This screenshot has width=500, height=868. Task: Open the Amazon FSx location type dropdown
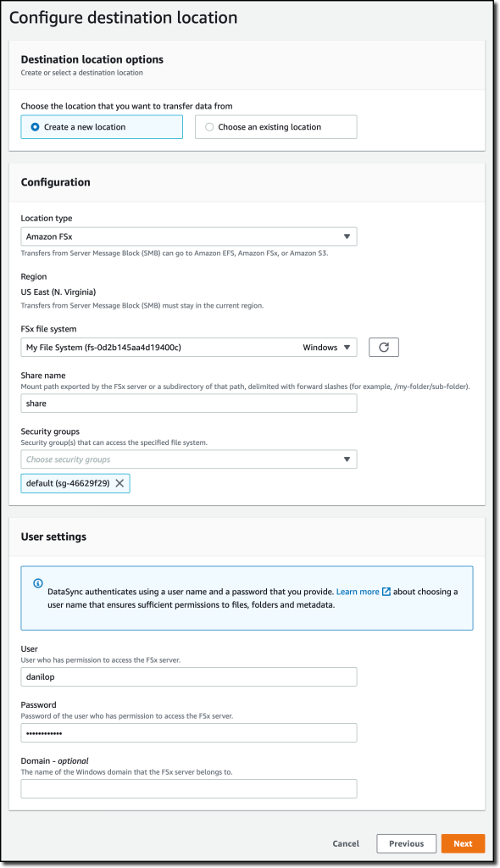point(189,236)
